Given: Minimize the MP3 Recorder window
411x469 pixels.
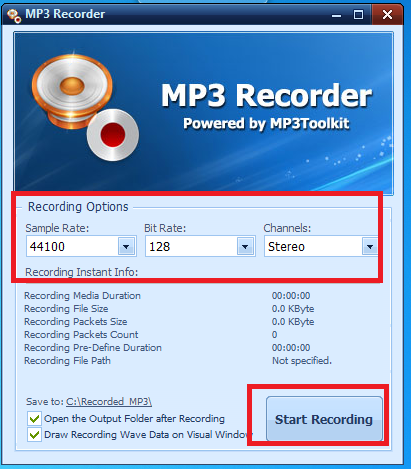Looking at the screenshot, I should click(x=336, y=15).
